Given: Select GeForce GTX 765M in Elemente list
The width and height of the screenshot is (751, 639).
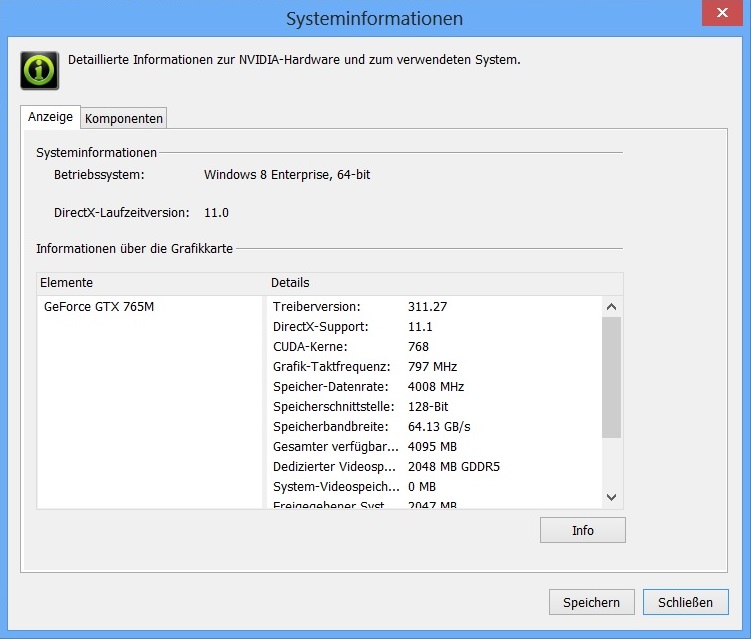Looking at the screenshot, I should click(x=99, y=307).
